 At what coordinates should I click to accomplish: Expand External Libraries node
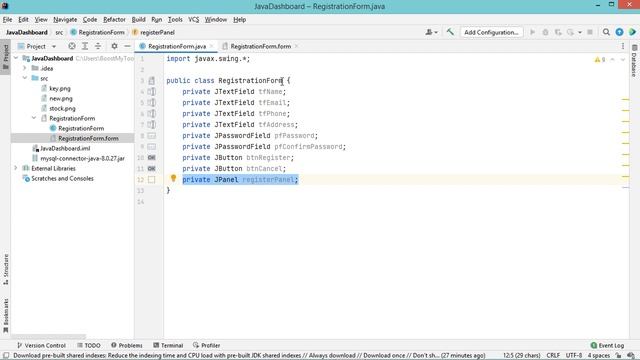click(16, 168)
